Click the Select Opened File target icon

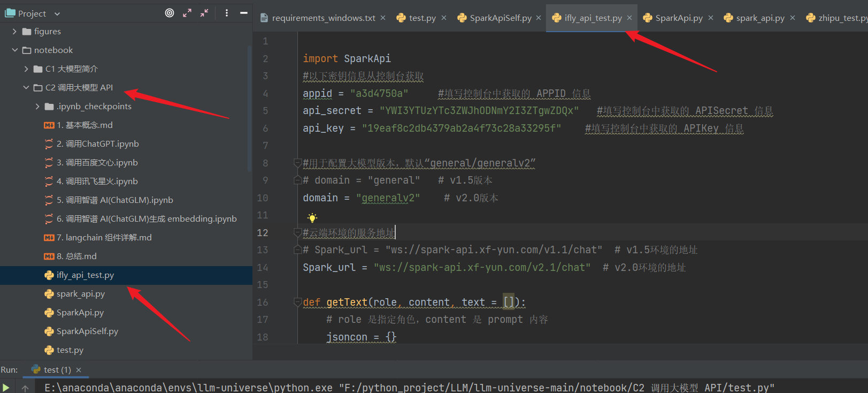click(170, 13)
